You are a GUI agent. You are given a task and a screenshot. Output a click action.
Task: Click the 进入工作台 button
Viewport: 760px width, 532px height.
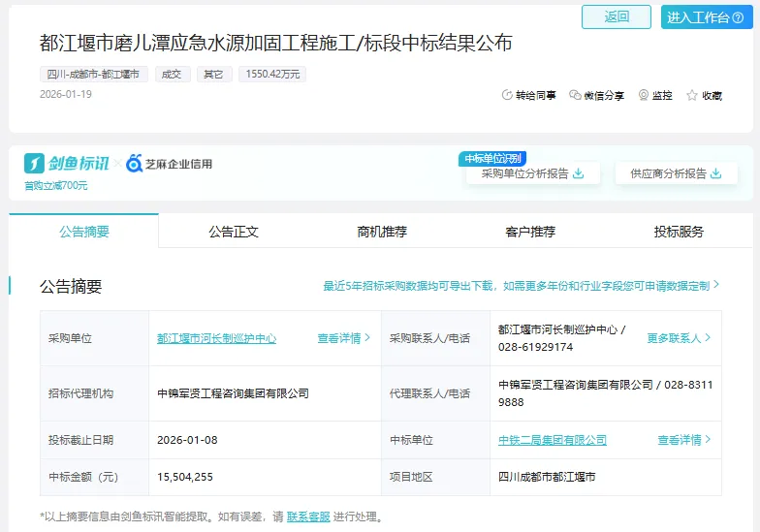(x=707, y=17)
